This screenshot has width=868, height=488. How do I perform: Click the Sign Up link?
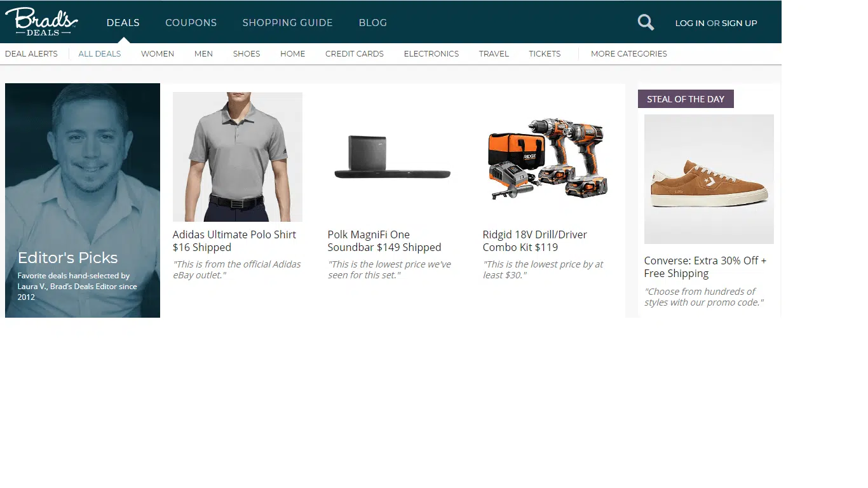pyautogui.click(x=740, y=24)
